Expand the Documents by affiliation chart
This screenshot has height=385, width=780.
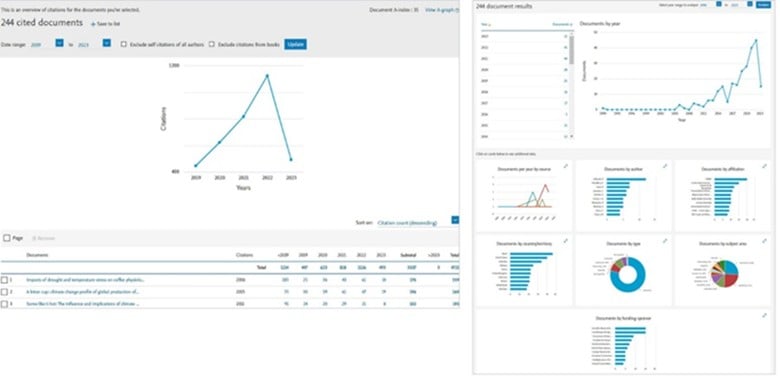tap(764, 166)
